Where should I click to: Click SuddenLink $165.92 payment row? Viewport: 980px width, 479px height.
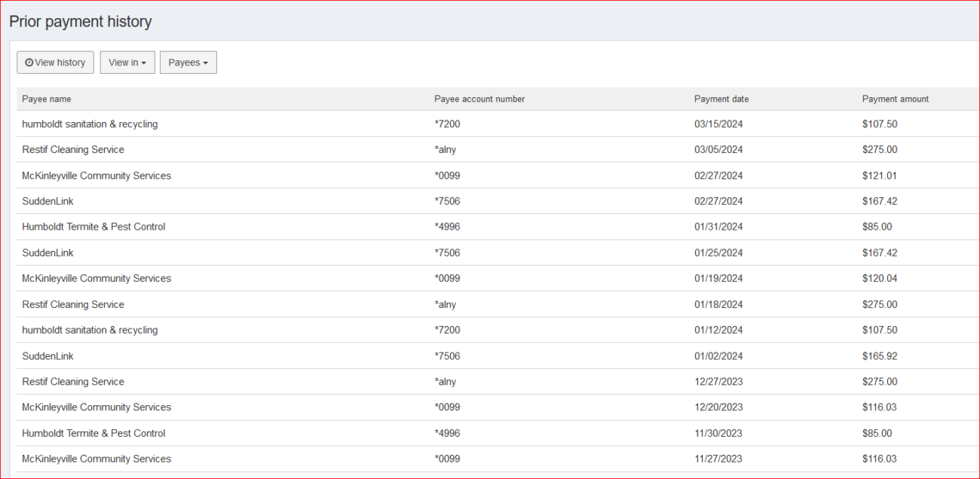(47, 355)
